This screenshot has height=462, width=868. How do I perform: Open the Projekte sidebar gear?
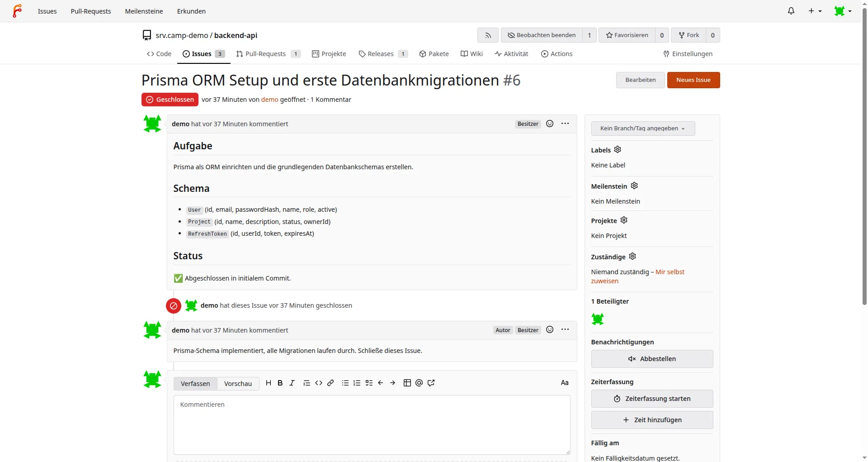tap(624, 220)
